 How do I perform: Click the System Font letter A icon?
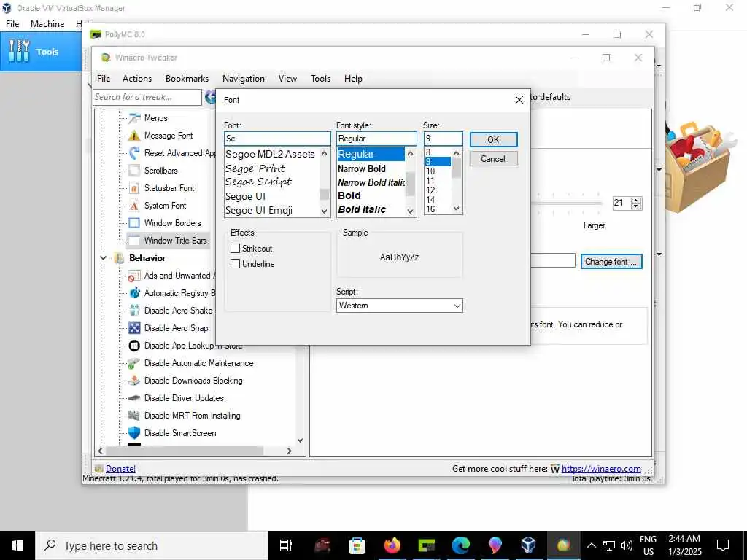point(134,206)
